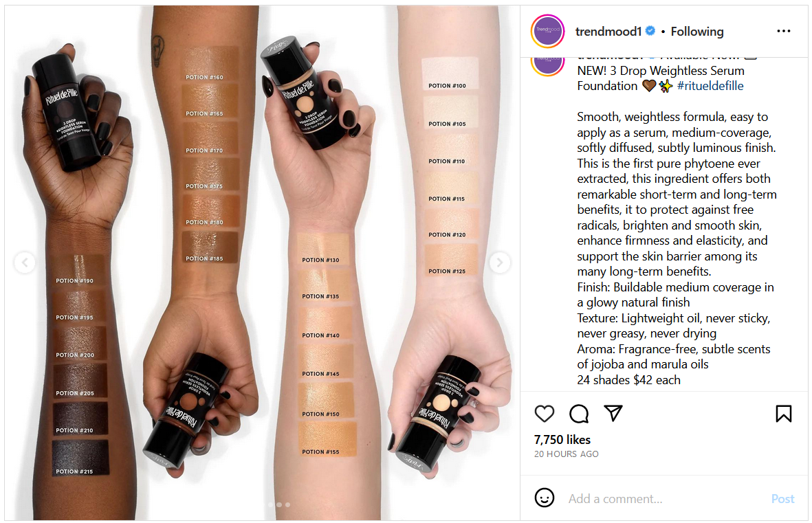Go to previous image with left arrow
The height and width of the screenshot is (523, 812).
tap(25, 263)
